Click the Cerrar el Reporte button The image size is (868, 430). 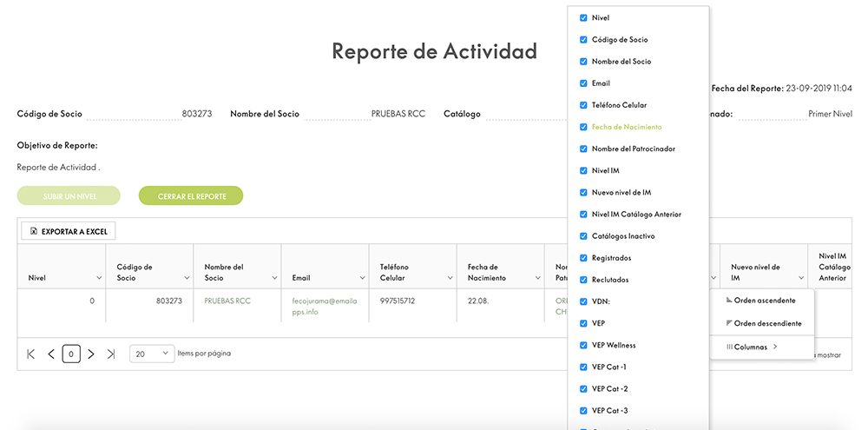coord(191,196)
